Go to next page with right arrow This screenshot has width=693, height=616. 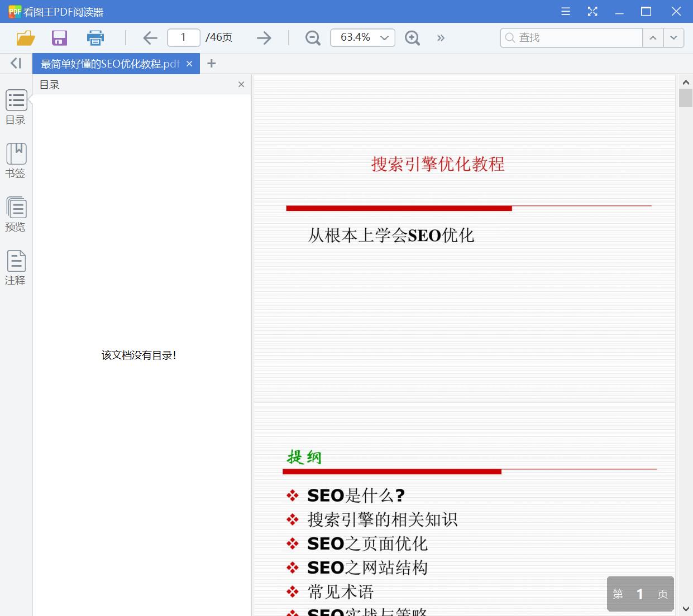pyautogui.click(x=264, y=38)
